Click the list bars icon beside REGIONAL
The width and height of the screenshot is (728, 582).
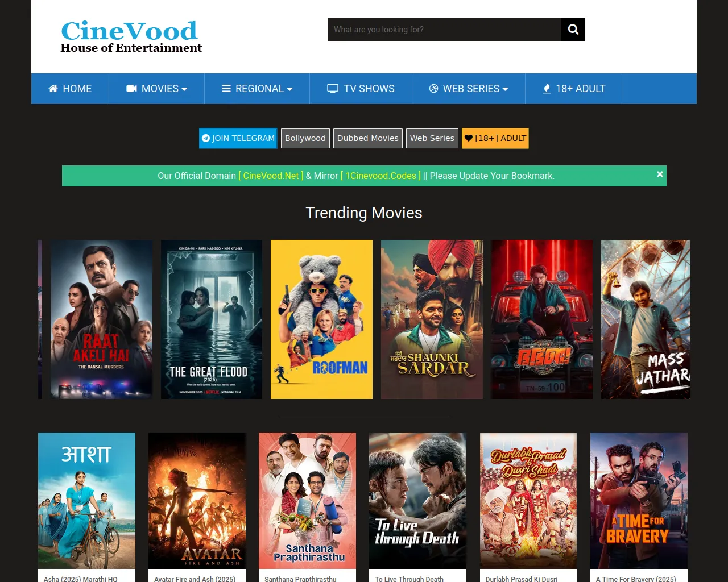tap(226, 89)
